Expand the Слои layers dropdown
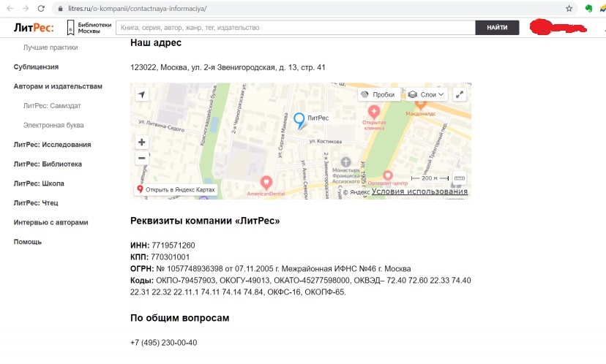The image size is (606, 364). click(427, 94)
